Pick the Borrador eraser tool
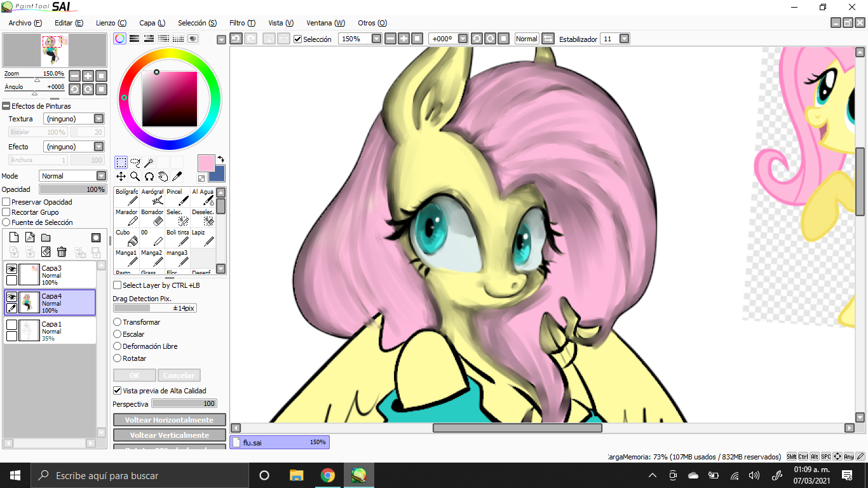 click(152, 218)
